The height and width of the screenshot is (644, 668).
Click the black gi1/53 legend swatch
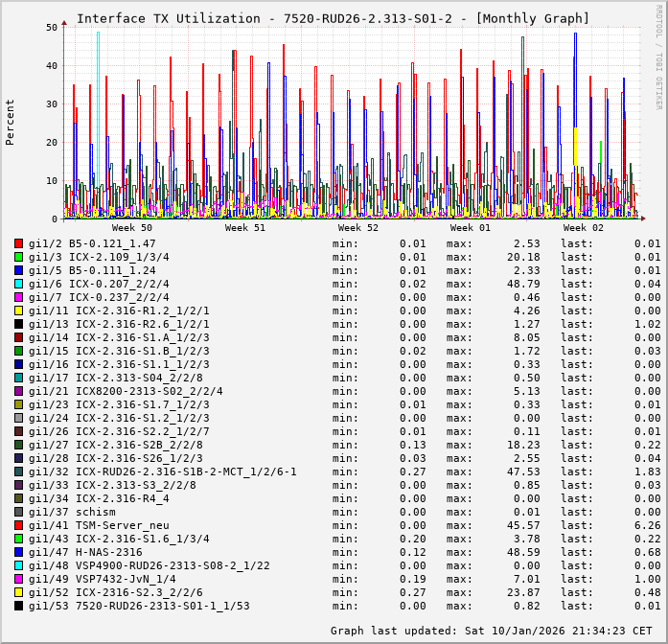[x=18, y=606]
